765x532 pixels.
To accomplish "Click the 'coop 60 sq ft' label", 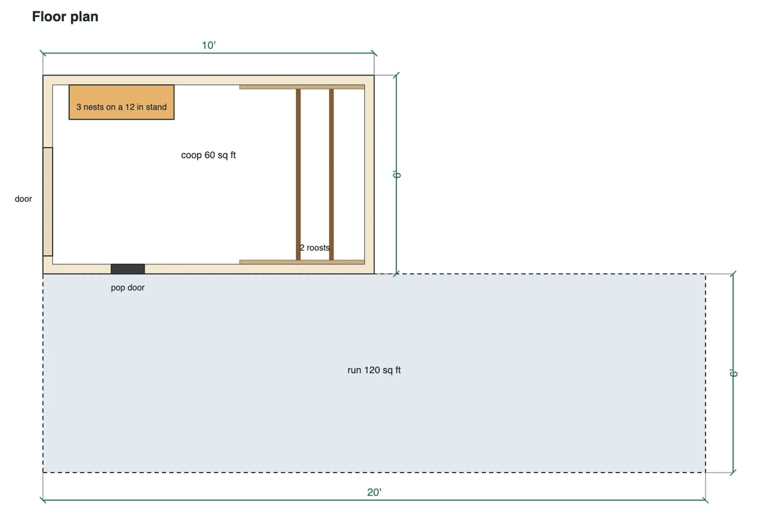I will 208,155.
